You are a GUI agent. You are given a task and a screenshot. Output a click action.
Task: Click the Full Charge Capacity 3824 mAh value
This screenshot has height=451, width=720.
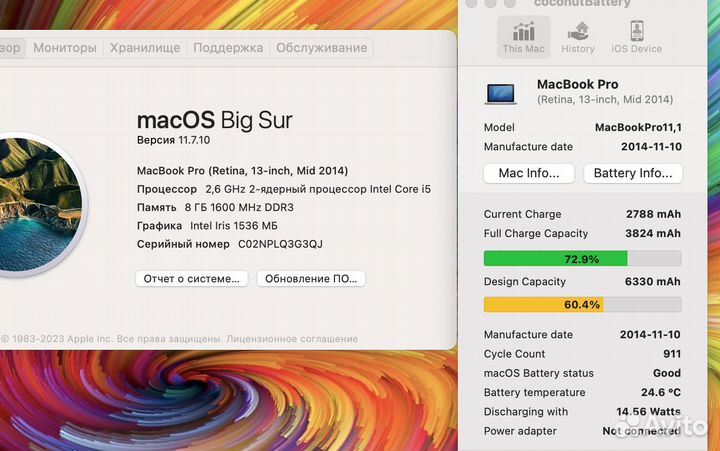tap(653, 233)
